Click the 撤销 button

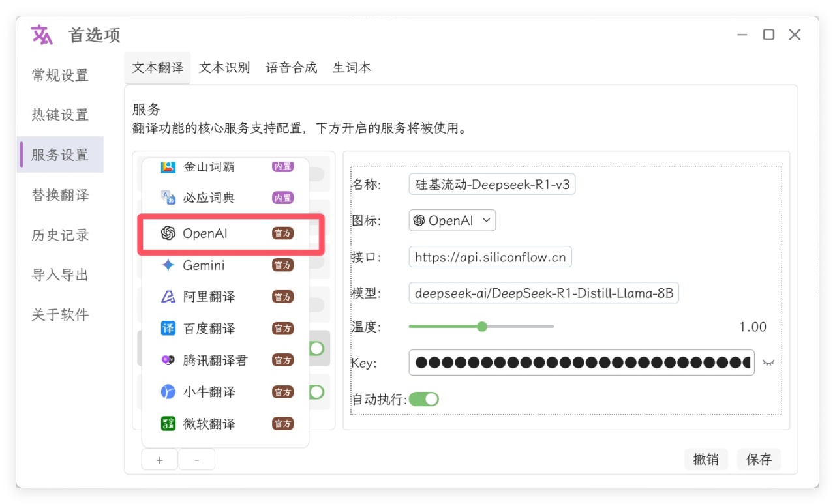(706, 459)
